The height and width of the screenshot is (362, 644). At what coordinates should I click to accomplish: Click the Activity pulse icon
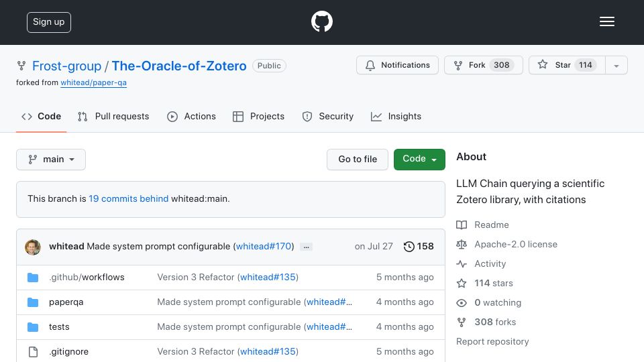462,264
